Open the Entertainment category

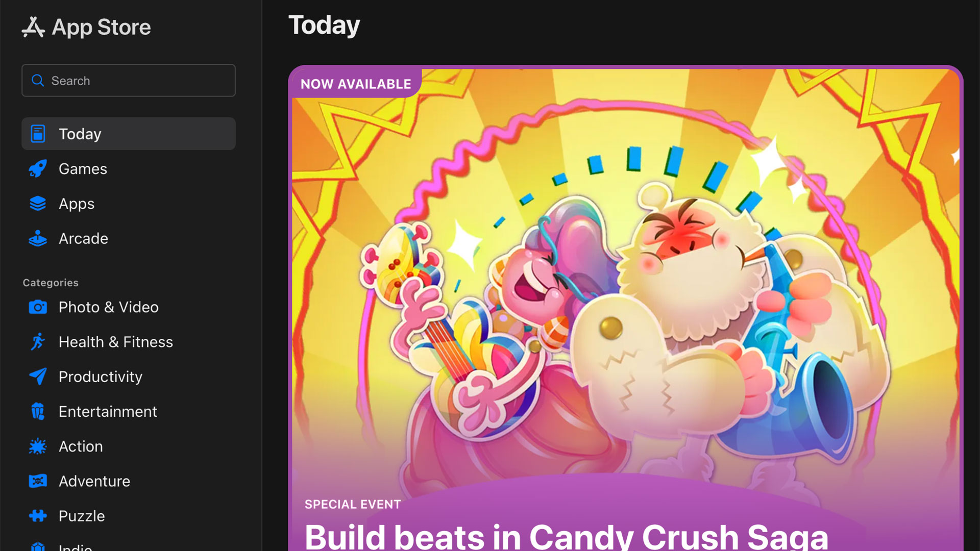[x=129, y=411]
